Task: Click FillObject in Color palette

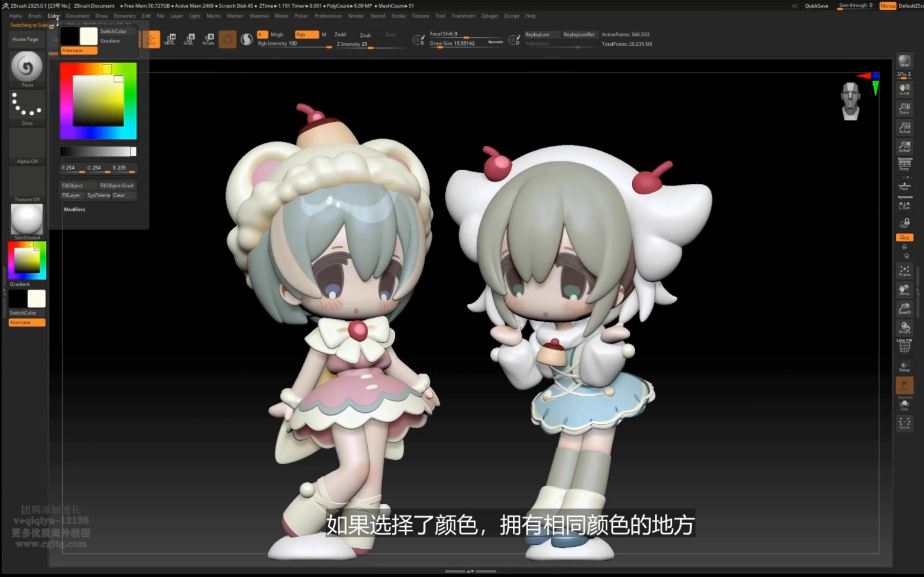Action: (x=78, y=186)
